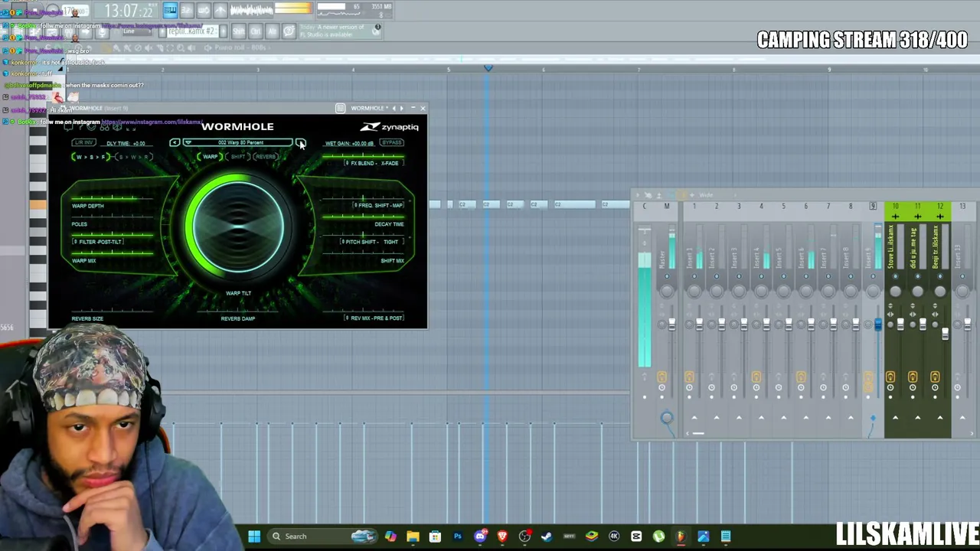Click the Insert 9 blue volume fader
980x551 pixels.
(x=878, y=325)
